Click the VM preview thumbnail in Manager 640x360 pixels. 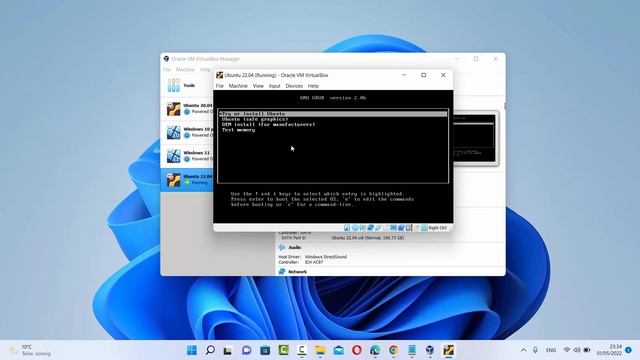(x=476, y=138)
